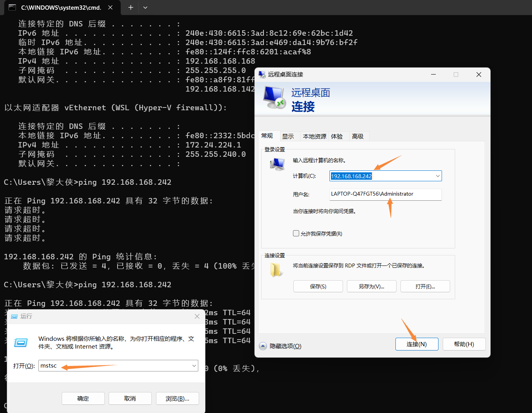Expand the 打开 combo box dropdown
532x413 pixels.
coord(194,366)
